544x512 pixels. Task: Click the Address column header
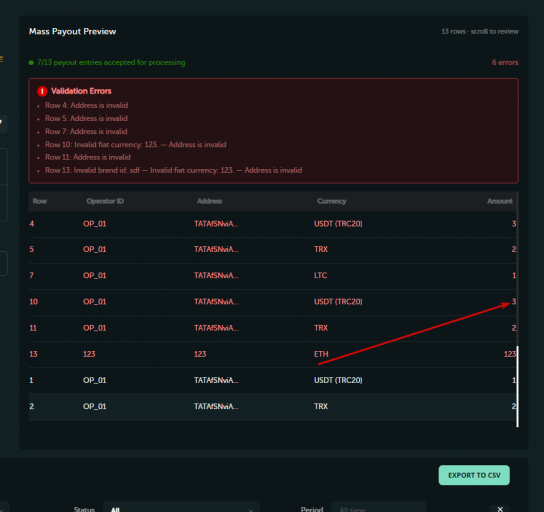(210, 201)
